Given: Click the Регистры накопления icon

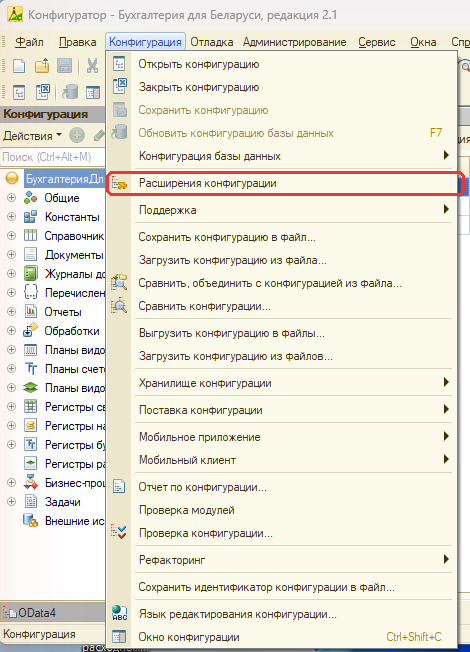Looking at the screenshot, I should (x=30, y=425).
